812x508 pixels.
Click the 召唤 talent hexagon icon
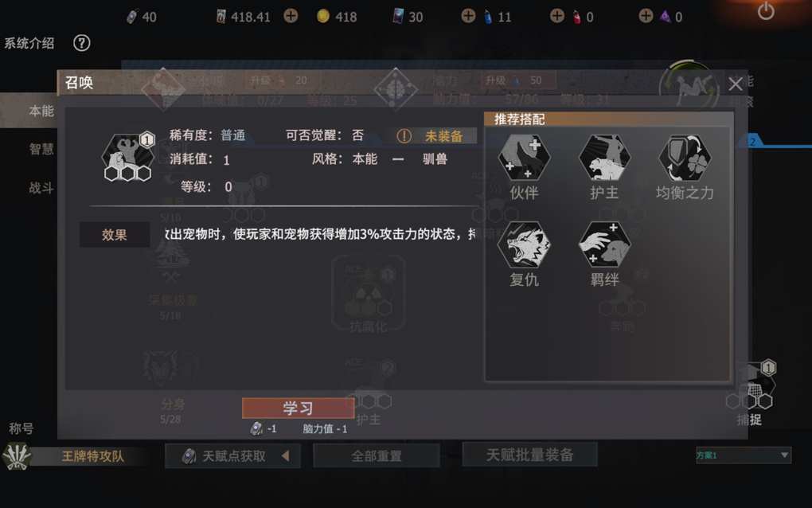[127, 157]
